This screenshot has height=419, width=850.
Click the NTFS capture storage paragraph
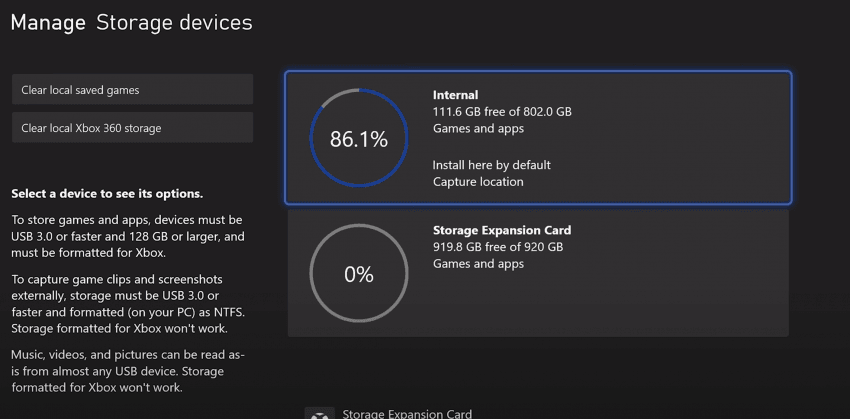[x=127, y=304]
